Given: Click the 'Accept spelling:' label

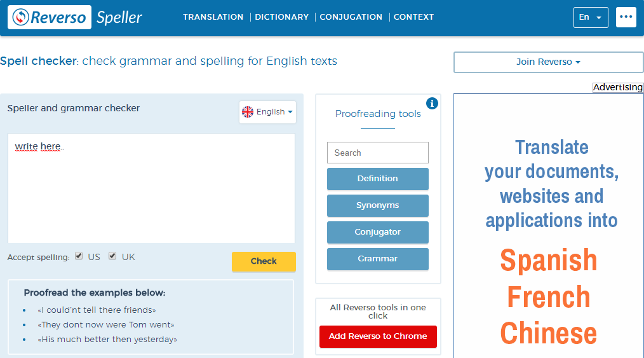Looking at the screenshot, I should pos(39,258).
